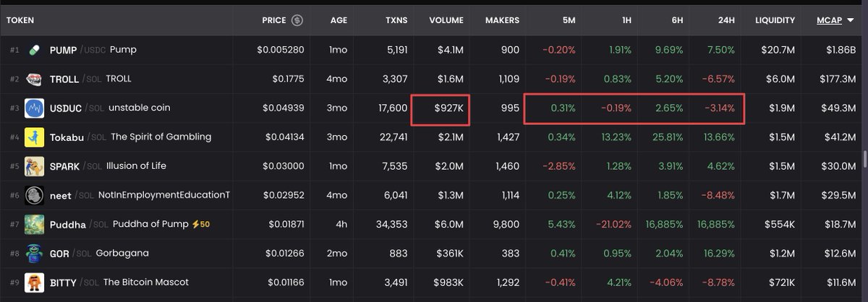The width and height of the screenshot is (868, 302).
Task: Click the SPARK token avatar
Action: click(34, 165)
